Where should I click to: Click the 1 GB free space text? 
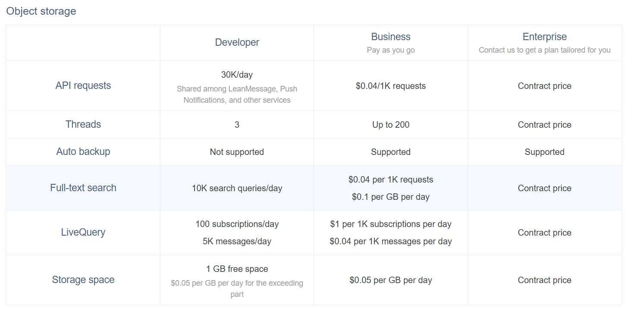pyautogui.click(x=237, y=269)
